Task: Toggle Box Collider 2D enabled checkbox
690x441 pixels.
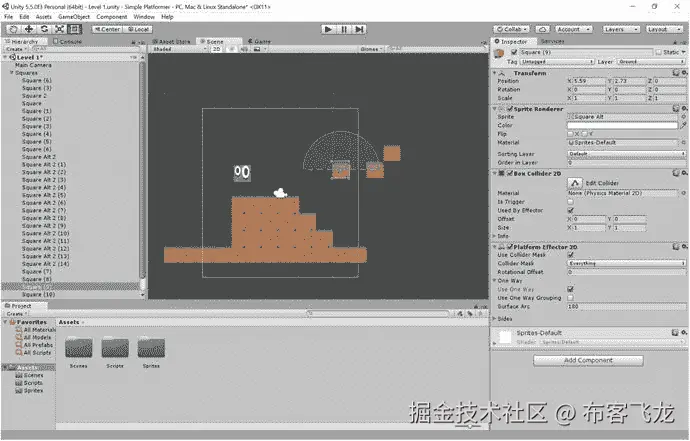Action: coord(510,173)
